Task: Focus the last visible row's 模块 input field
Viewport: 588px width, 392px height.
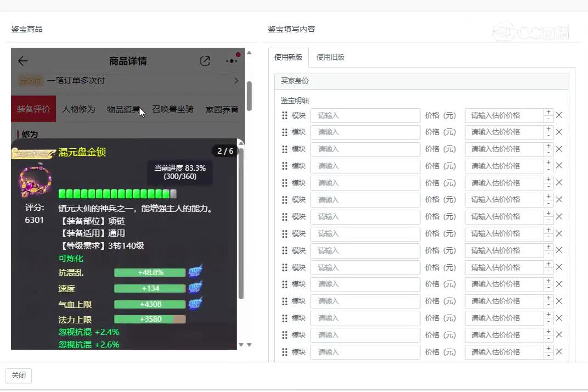Action: [365, 352]
